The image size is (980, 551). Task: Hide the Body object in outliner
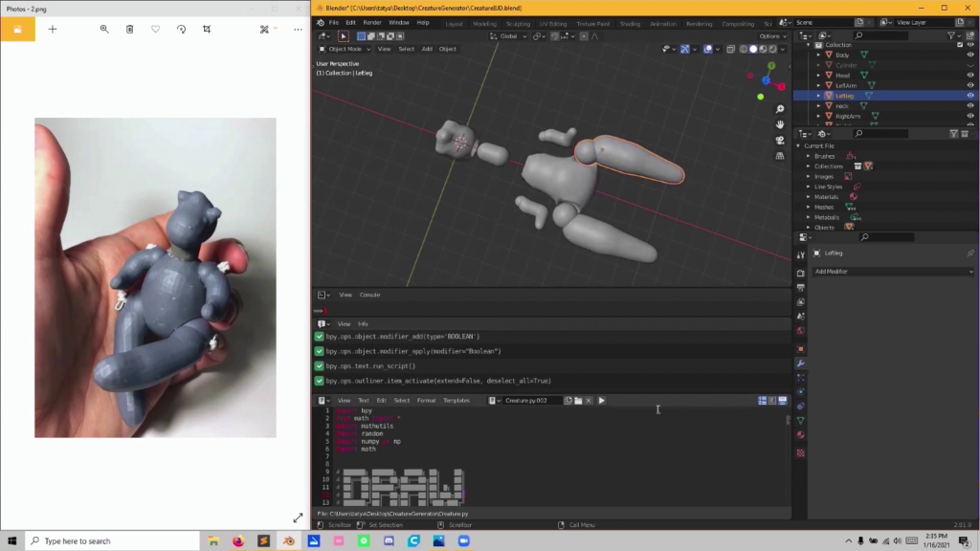(970, 55)
